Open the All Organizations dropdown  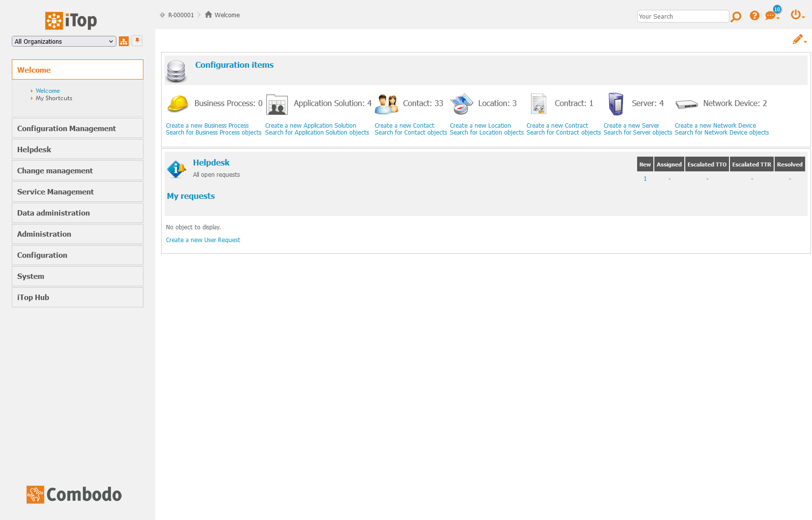[63, 41]
